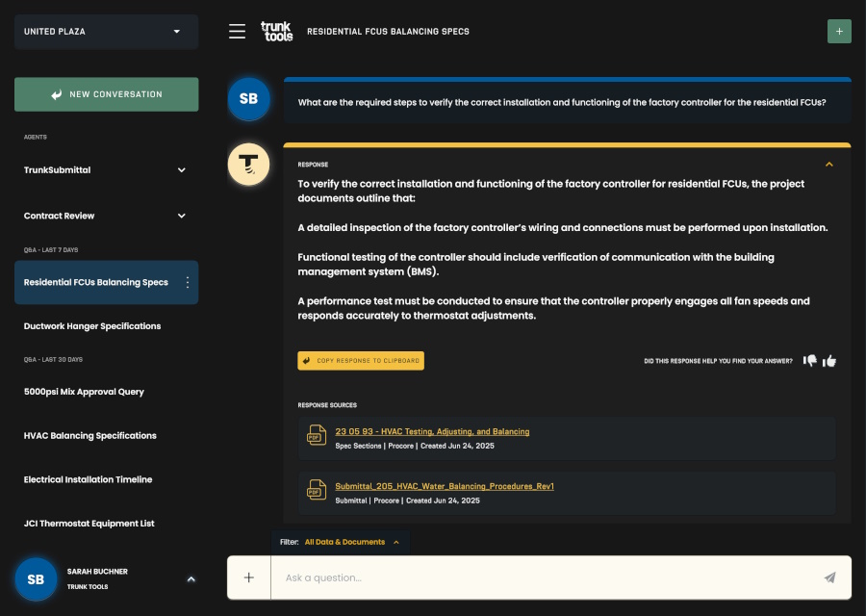The width and height of the screenshot is (866, 616).
Task: Open options for Residential FCUs Balancing Specs
Action: pos(188,283)
